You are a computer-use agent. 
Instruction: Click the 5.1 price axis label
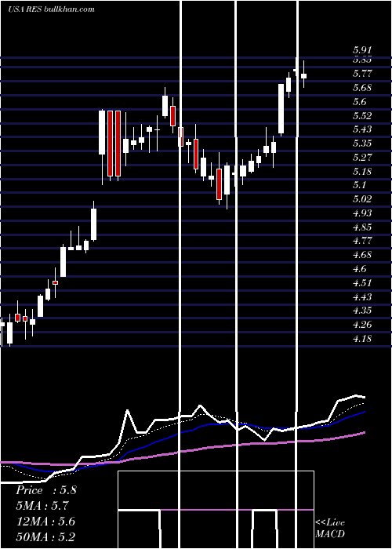point(359,185)
